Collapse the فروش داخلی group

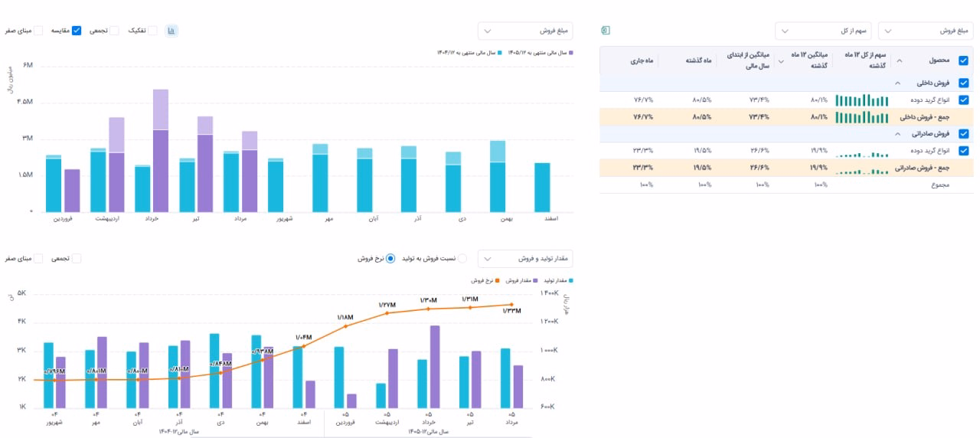pos(897,83)
